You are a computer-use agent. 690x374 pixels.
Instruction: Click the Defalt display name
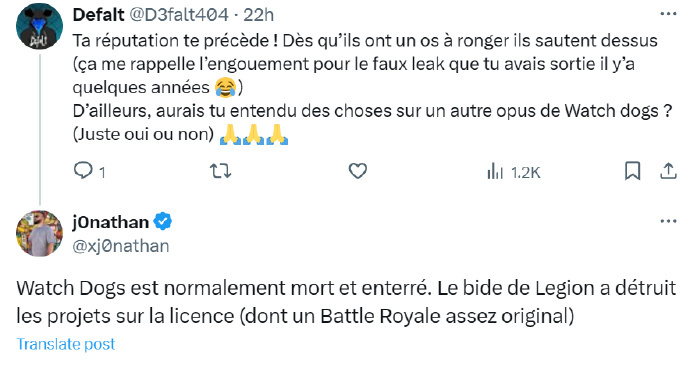click(99, 15)
